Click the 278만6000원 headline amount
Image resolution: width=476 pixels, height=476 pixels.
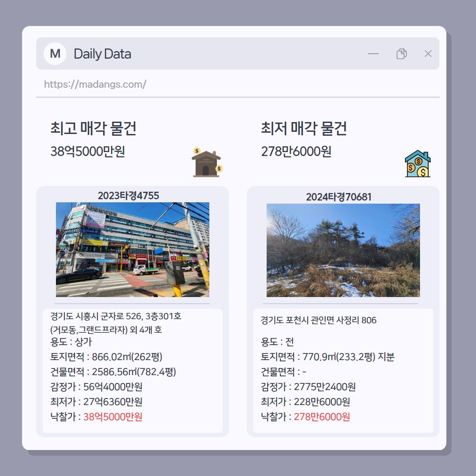(296, 151)
